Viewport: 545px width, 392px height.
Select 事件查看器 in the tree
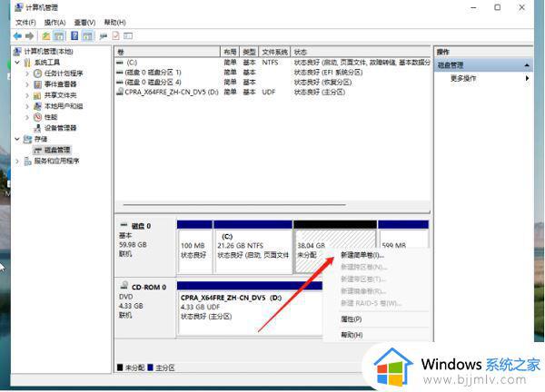61,84
